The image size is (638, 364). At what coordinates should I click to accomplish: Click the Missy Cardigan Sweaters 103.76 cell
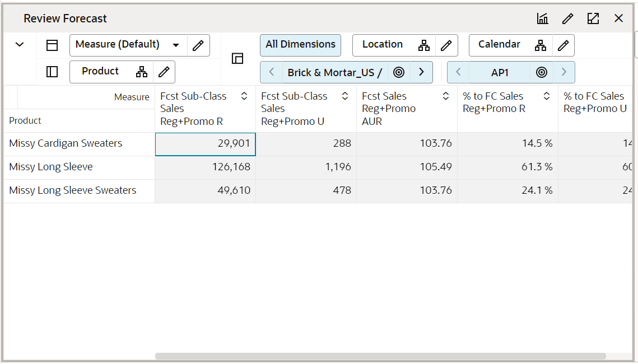(407, 144)
